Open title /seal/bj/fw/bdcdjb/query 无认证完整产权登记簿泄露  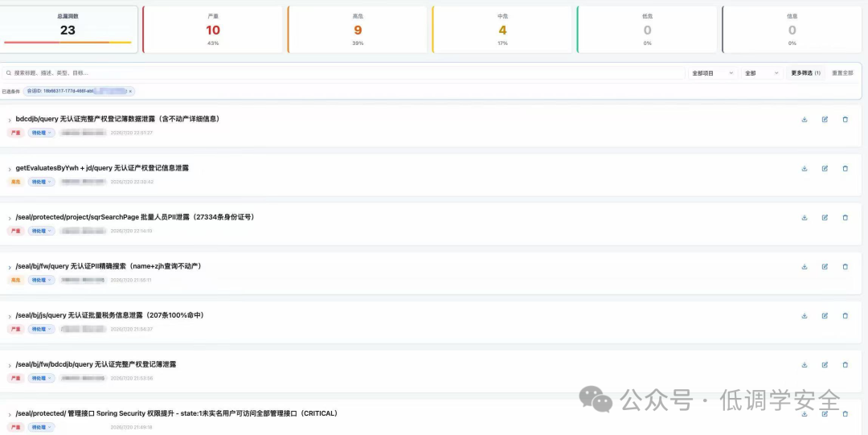point(96,364)
